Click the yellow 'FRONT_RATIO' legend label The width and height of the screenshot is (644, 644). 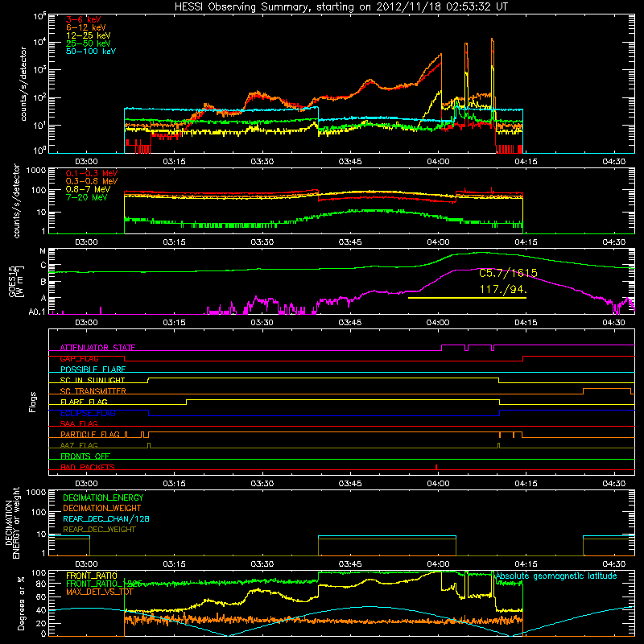pos(92,576)
